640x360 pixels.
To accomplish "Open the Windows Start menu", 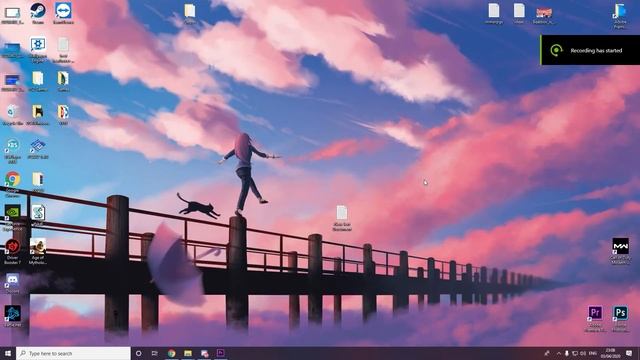I will pos(8,353).
